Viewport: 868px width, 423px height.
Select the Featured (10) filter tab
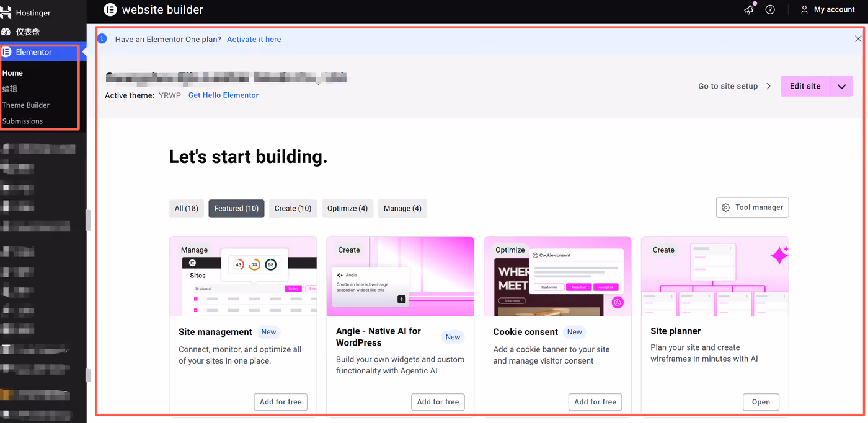pyautogui.click(x=236, y=208)
